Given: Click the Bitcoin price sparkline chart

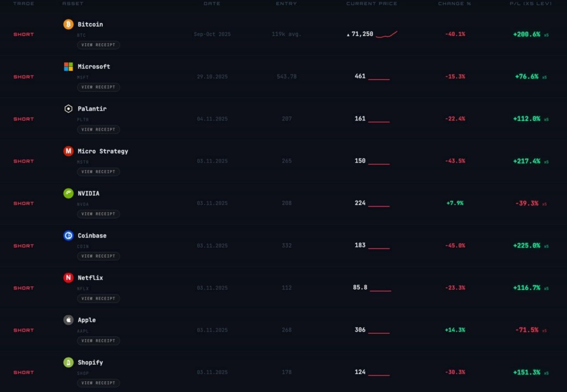Looking at the screenshot, I should pos(386,34).
